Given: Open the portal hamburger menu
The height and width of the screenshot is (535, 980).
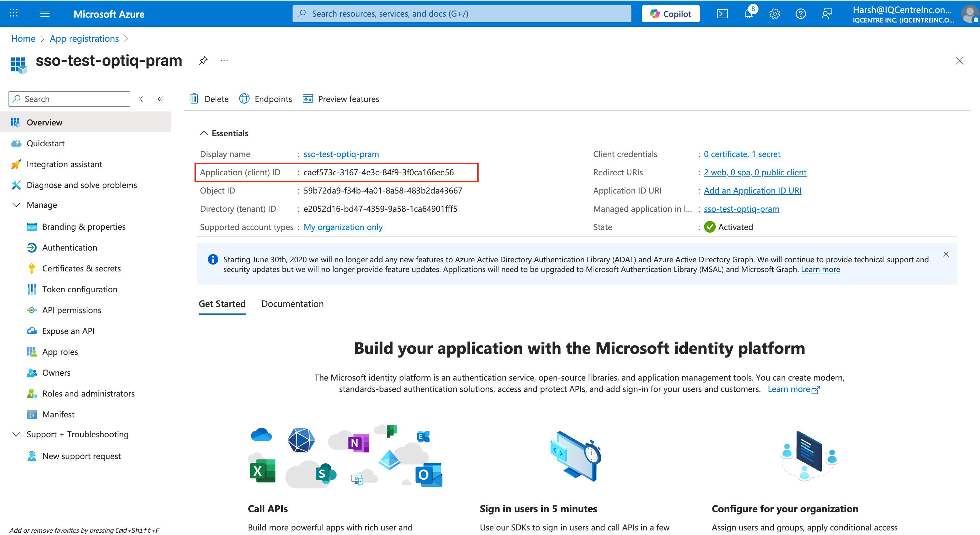Looking at the screenshot, I should pyautogui.click(x=45, y=14).
